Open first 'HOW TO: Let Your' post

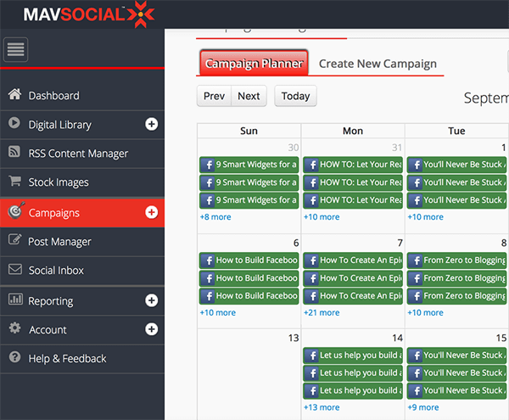[353, 165]
